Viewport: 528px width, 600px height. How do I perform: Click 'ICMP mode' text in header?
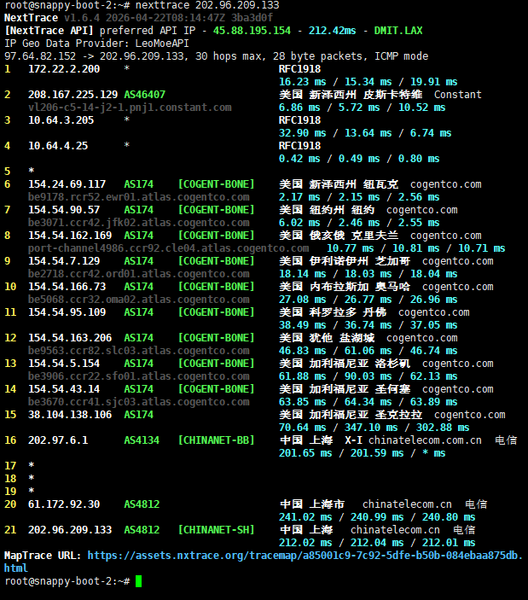pyautogui.click(x=401, y=56)
